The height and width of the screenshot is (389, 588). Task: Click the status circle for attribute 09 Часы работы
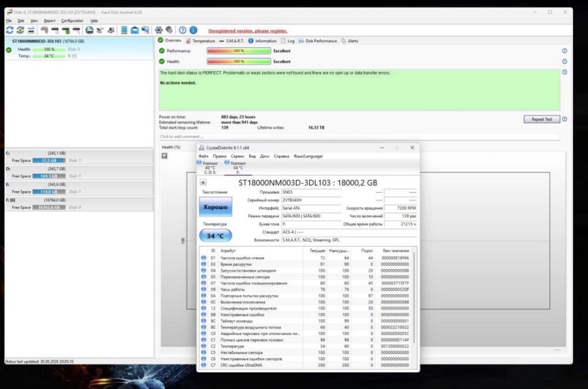pos(203,290)
